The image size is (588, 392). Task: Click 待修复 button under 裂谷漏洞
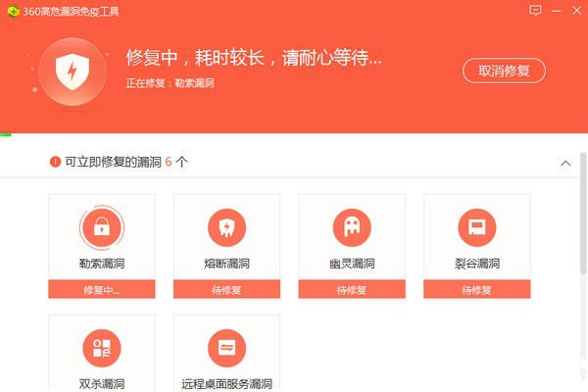pyautogui.click(x=477, y=289)
